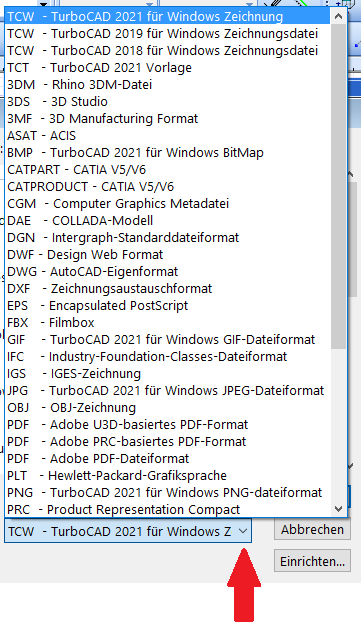The height and width of the screenshot is (629, 361).
Task: Open the Einrichten... setup button
Action: click(312, 561)
